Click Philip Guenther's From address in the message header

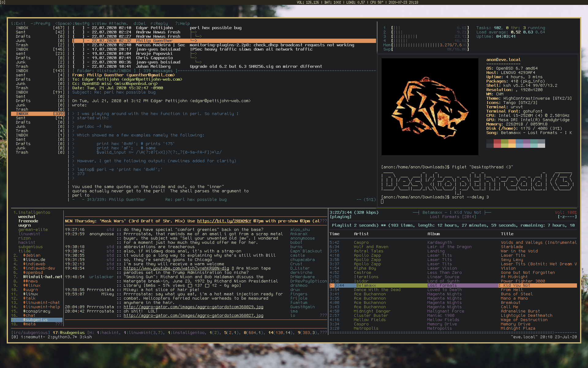[x=151, y=75]
